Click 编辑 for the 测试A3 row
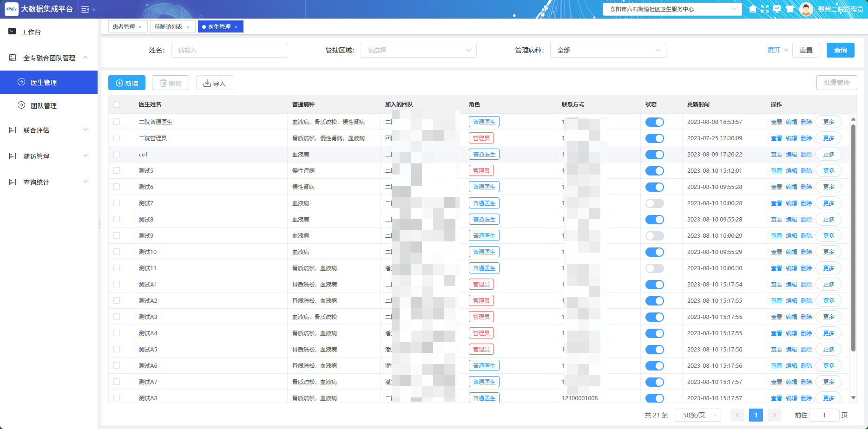Viewport: 868px width, 429px height. tap(791, 317)
